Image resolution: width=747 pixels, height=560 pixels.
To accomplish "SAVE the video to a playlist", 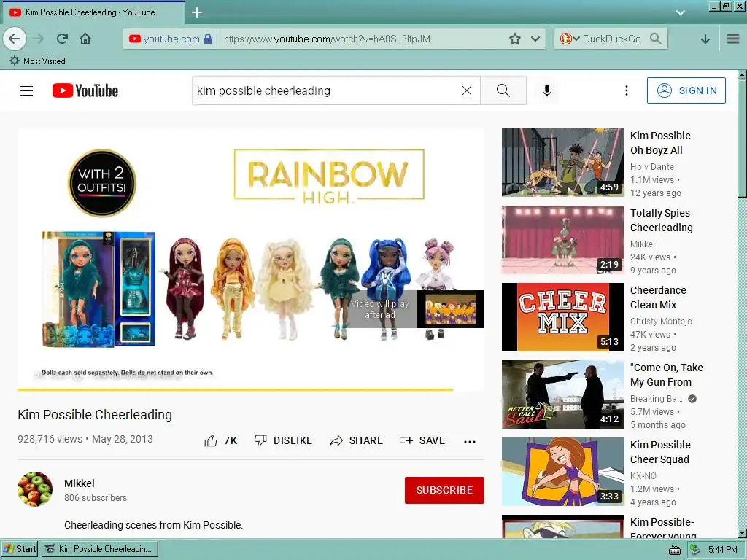I will pyautogui.click(x=422, y=441).
